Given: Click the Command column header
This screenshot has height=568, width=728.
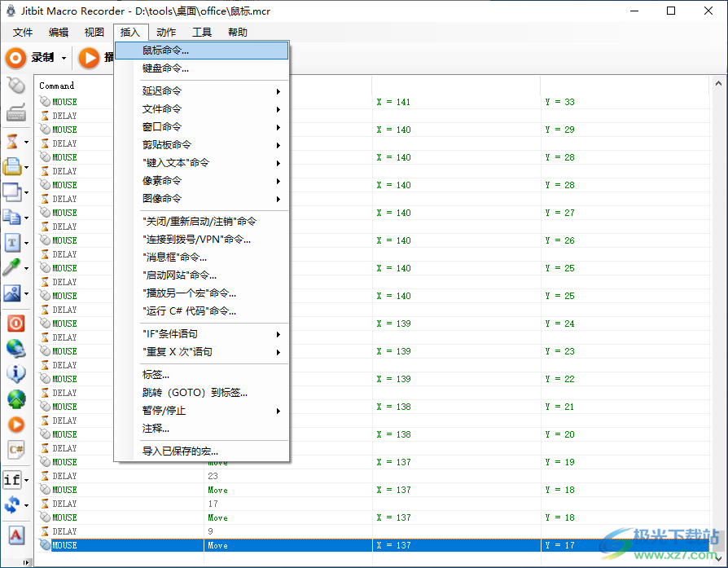Looking at the screenshot, I should pos(57,86).
